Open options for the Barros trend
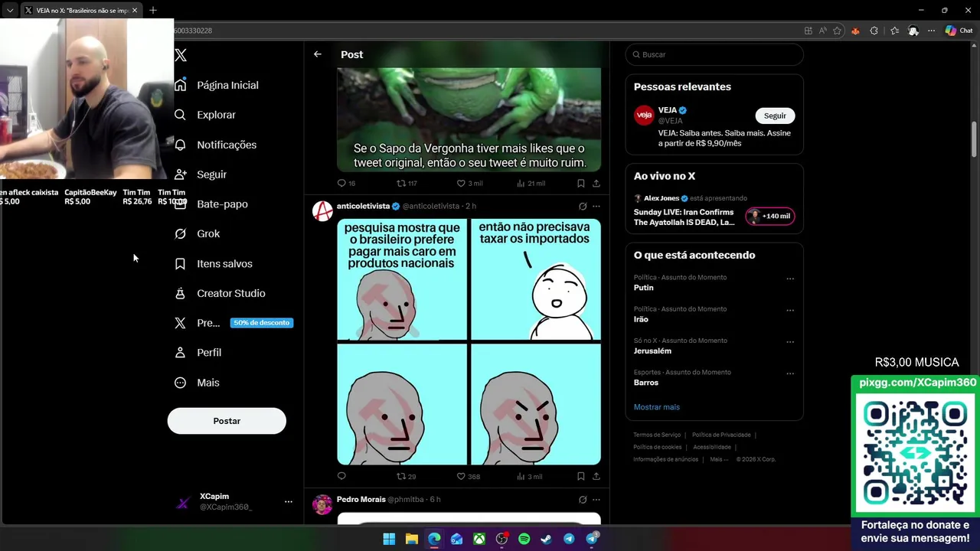 (790, 373)
